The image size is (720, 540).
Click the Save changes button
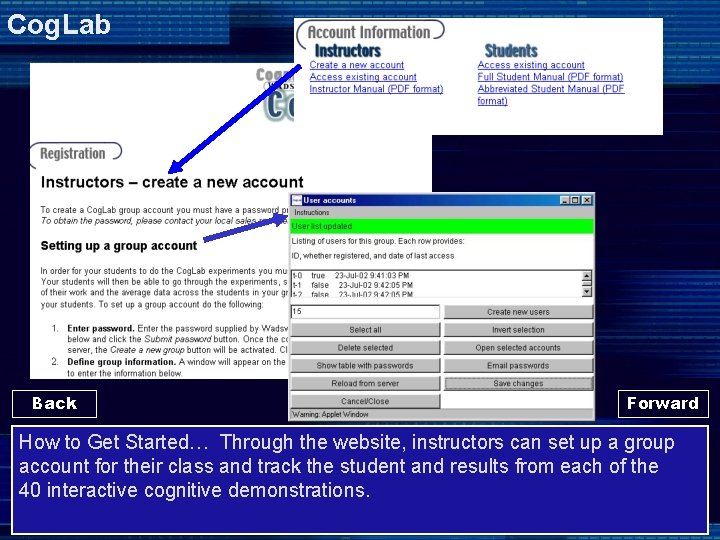[x=518, y=383]
